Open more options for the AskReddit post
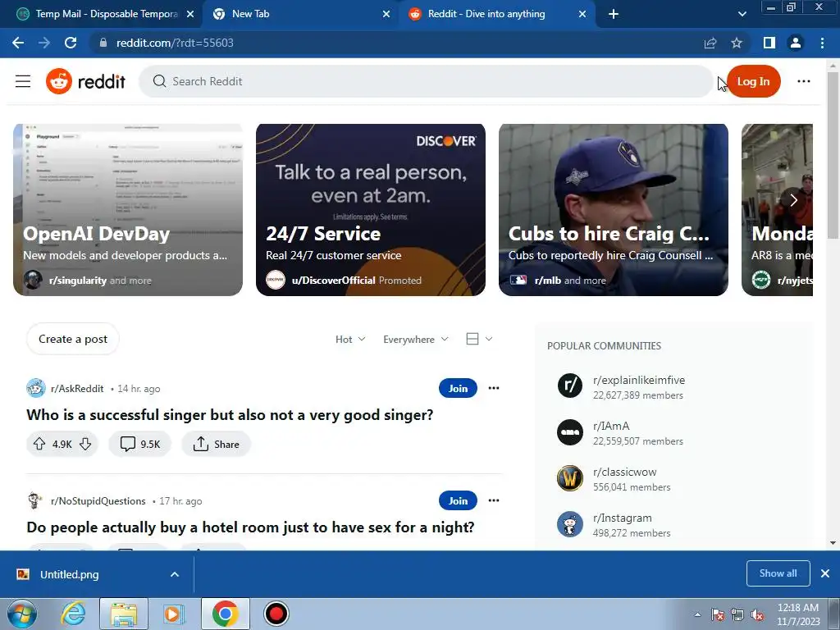Viewport: 840px width, 630px height. [493, 388]
